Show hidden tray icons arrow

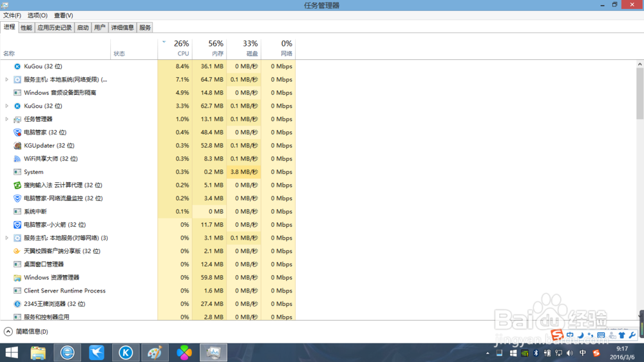point(488,353)
